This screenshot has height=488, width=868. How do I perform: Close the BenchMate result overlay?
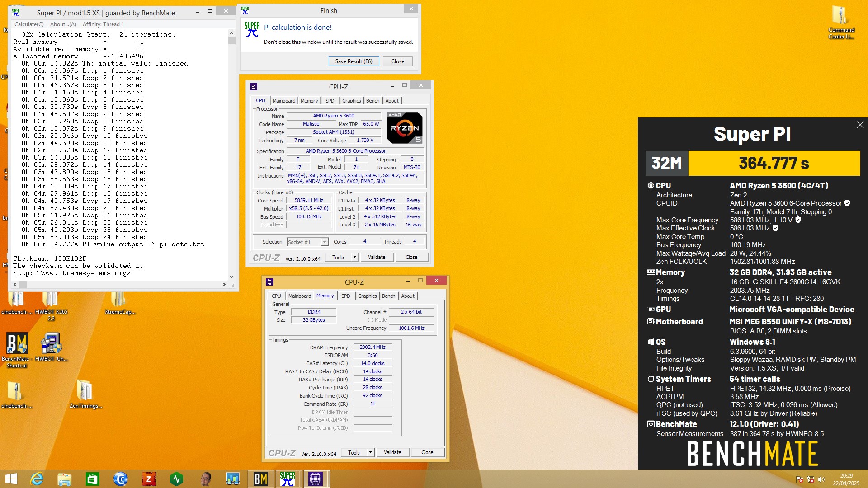(x=860, y=125)
